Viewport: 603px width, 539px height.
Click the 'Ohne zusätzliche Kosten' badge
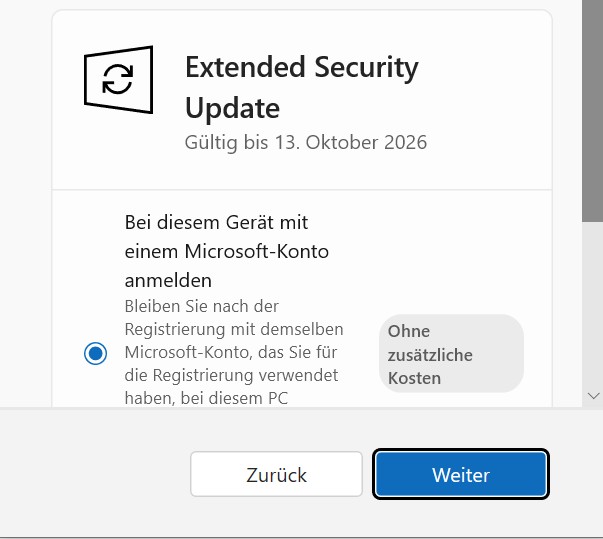[x=451, y=354]
